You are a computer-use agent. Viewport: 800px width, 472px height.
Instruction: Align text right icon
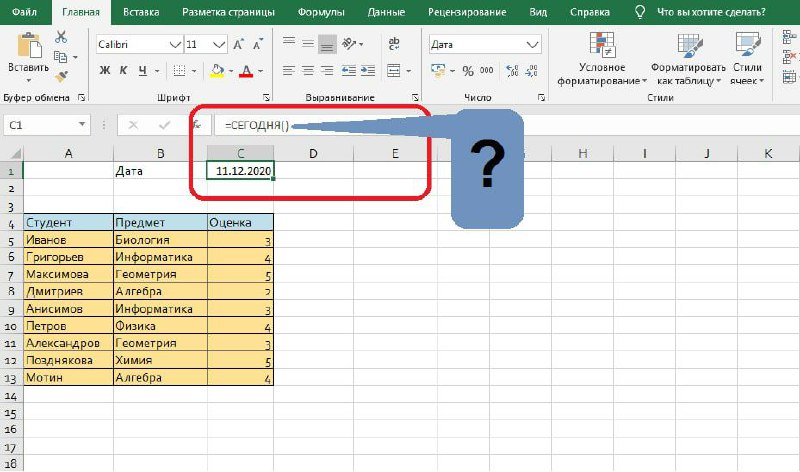[x=327, y=70]
